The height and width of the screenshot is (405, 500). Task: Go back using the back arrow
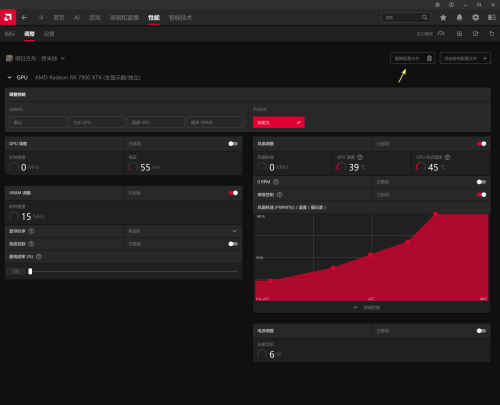(x=24, y=17)
